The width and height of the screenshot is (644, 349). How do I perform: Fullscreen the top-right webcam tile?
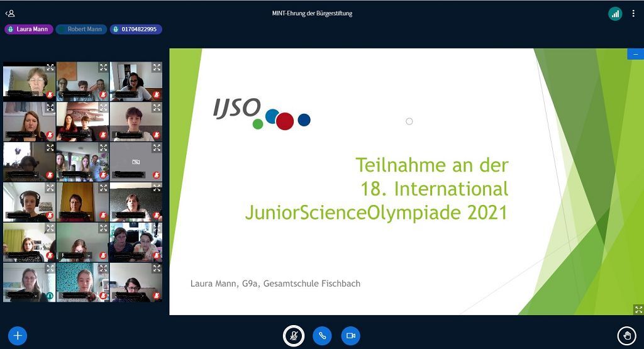[x=157, y=67]
